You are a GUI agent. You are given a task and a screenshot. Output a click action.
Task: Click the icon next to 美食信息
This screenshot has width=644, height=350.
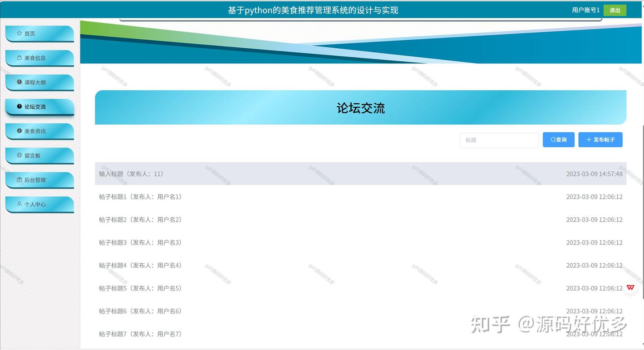pos(19,58)
